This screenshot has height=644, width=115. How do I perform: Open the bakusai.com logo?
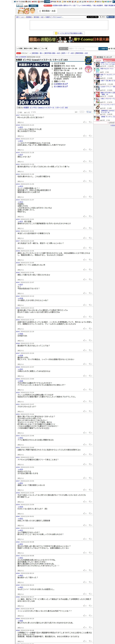coord(22,5)
